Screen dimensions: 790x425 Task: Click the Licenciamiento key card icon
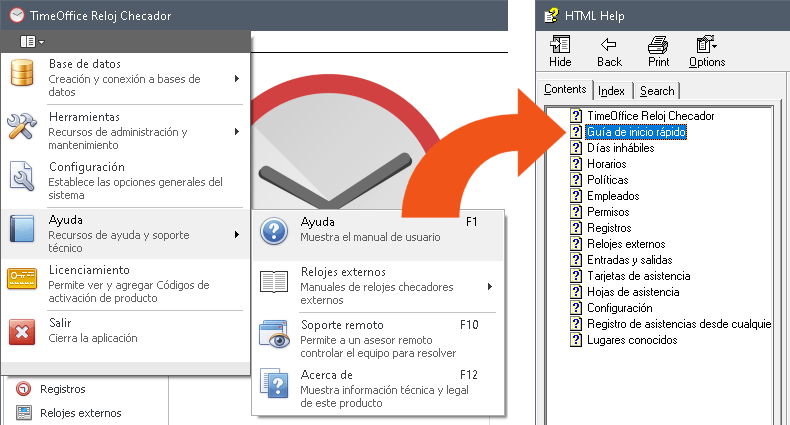tap(22, 281)
